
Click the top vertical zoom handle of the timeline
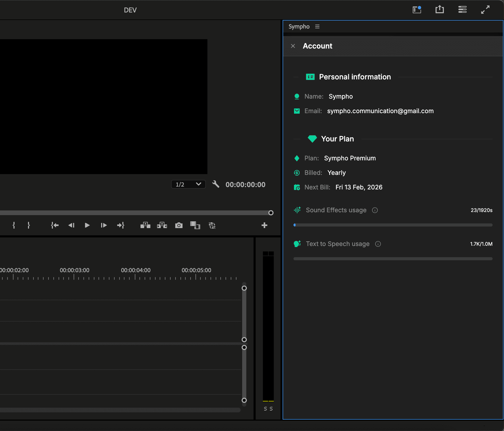[244, 288]
